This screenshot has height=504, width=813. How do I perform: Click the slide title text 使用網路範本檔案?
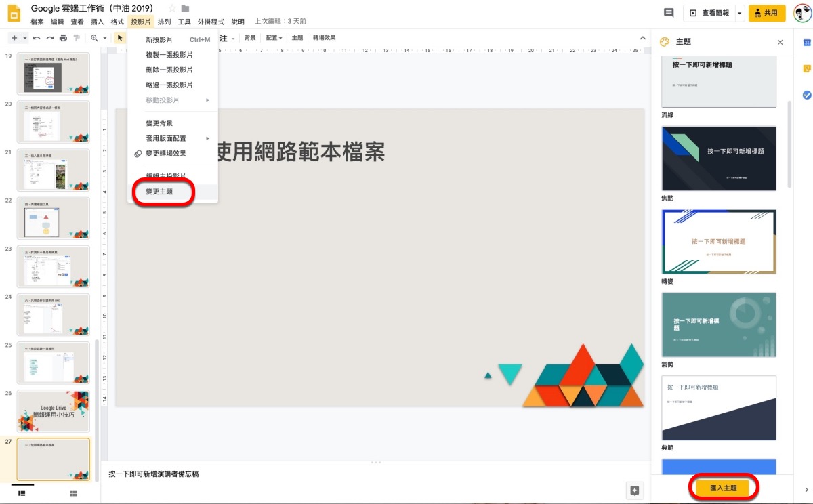(x=300, y=152)
